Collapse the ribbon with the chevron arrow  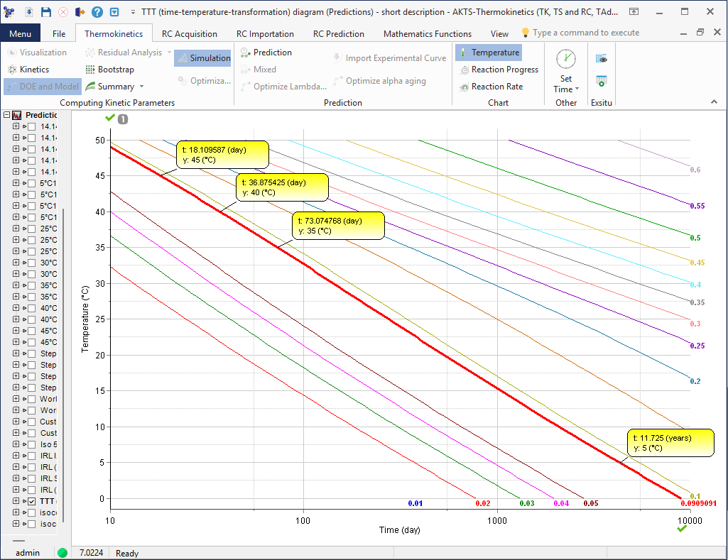click(x=714, y=102)
